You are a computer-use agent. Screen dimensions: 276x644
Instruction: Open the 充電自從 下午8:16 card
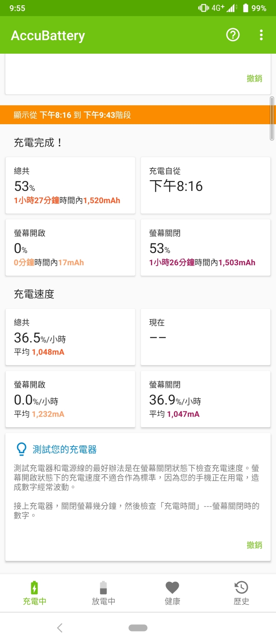(x=205, y=185)
